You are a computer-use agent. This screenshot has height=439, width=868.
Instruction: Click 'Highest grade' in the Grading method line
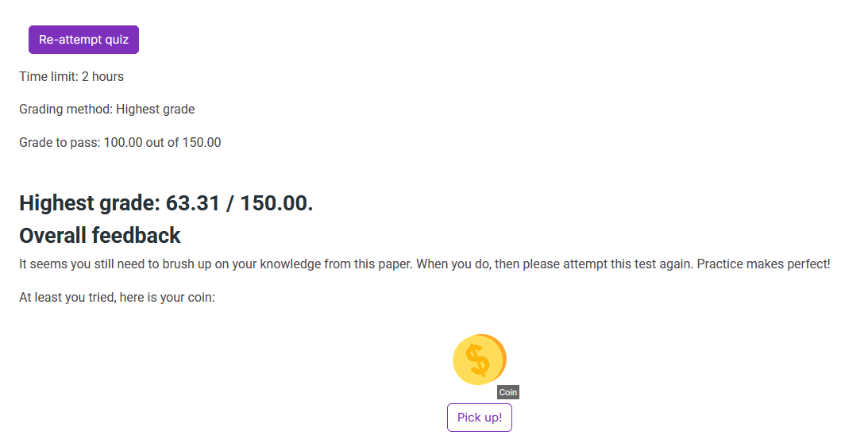[156, 110]
